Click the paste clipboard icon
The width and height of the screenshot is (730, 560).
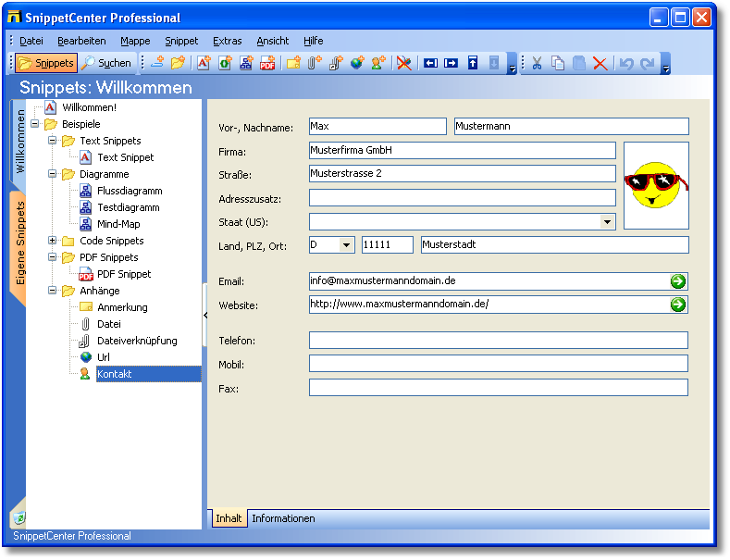tap(578, 62)
